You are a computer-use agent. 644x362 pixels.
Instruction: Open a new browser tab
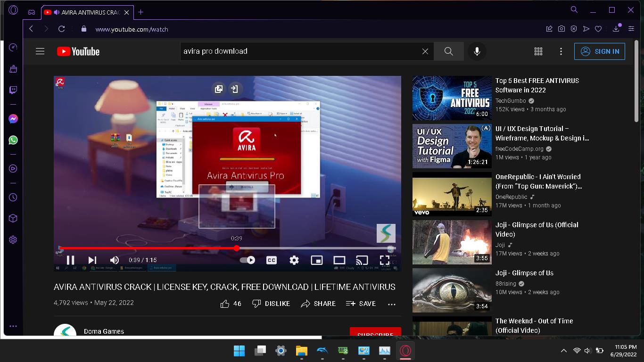pyautogui.click(x=140, y=12)
